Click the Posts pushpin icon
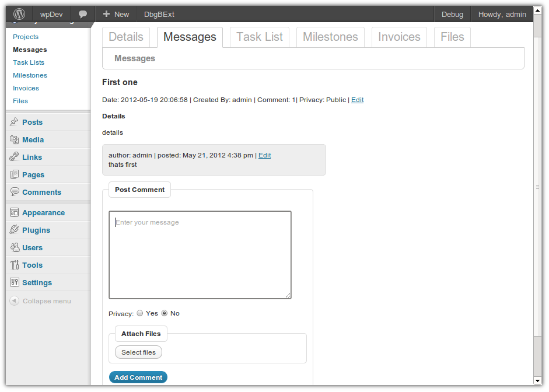 pos(15,122)
